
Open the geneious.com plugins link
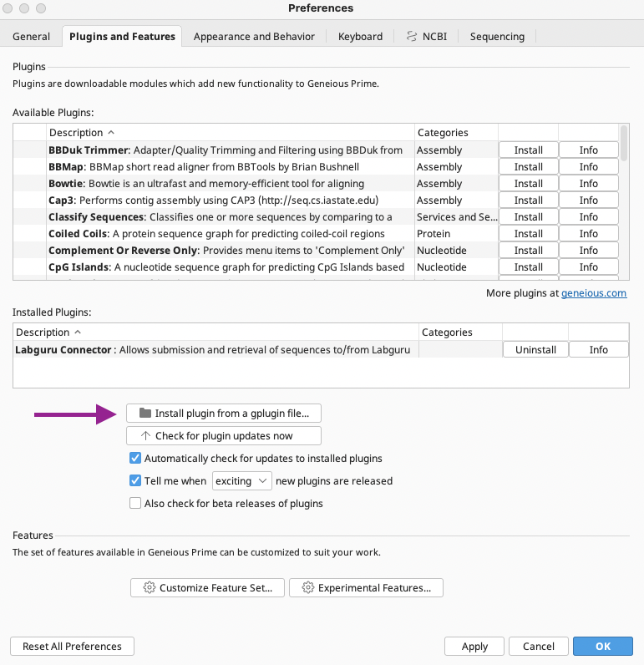point(593,293)
